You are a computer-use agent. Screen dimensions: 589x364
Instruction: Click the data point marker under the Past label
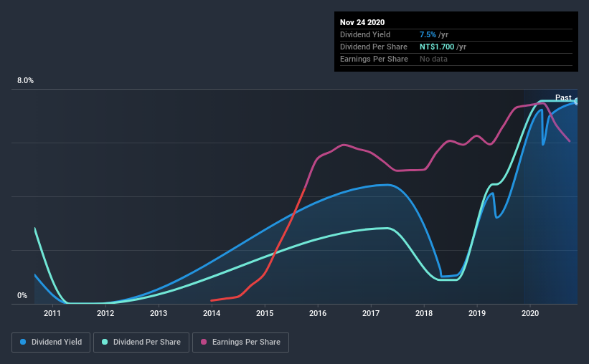pyautogui.click(x=576, y=101)
